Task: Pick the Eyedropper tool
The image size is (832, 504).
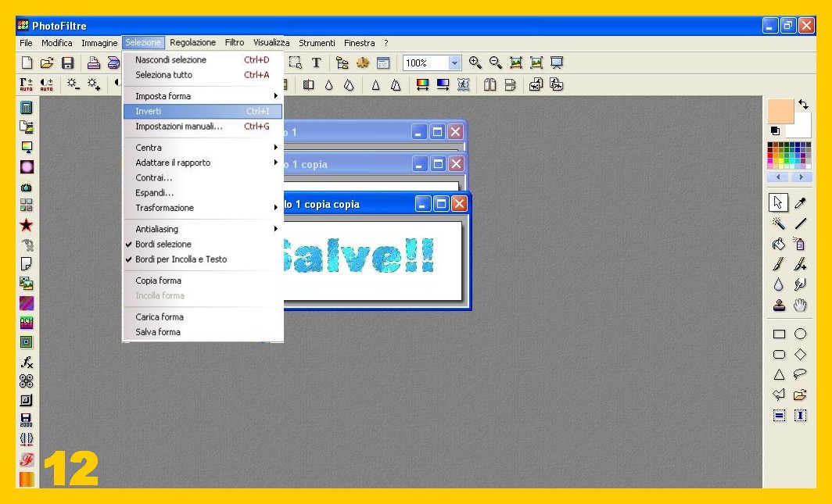Action: (800, 203)
